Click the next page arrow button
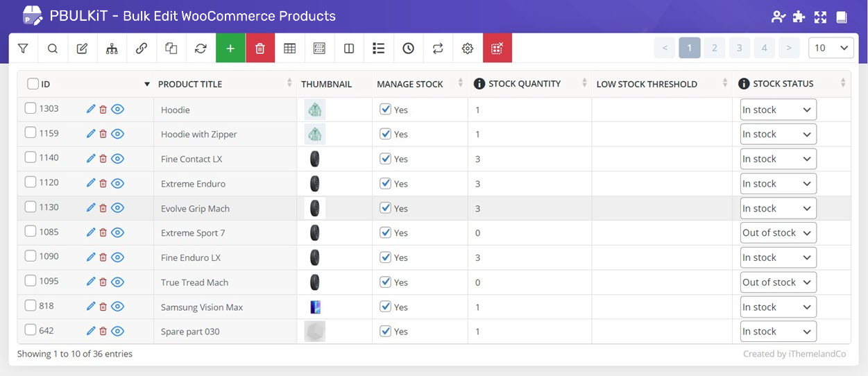Viewport: 868px width, 376px height. (788, 48)
